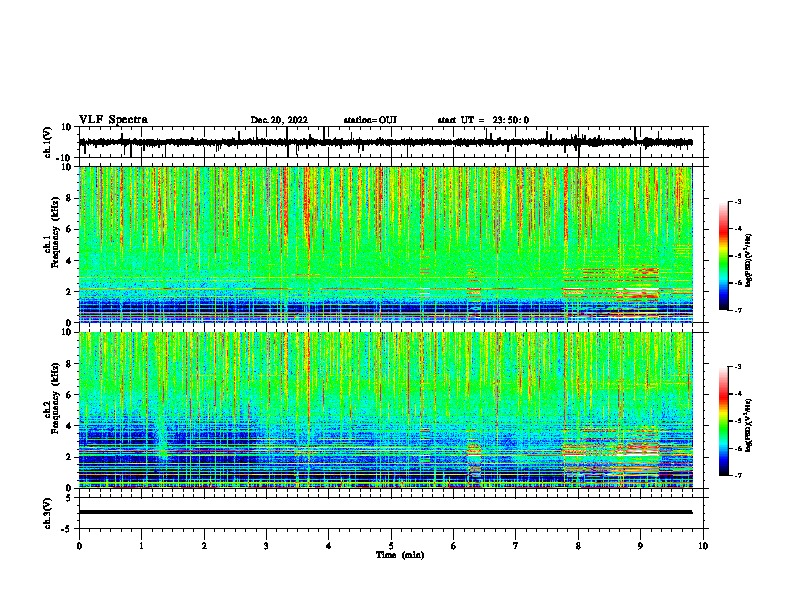Click the 'Time (min)' axis label

point(400,555)
